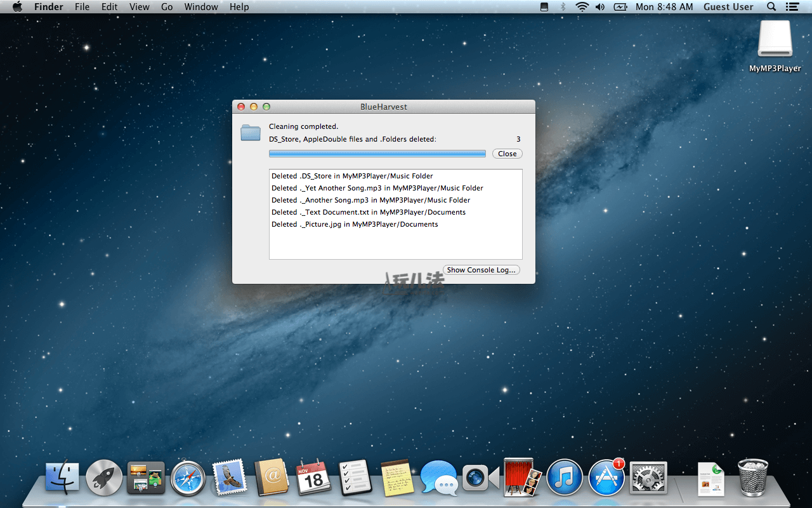Open FaceTime from the Dock

[481, 478]
